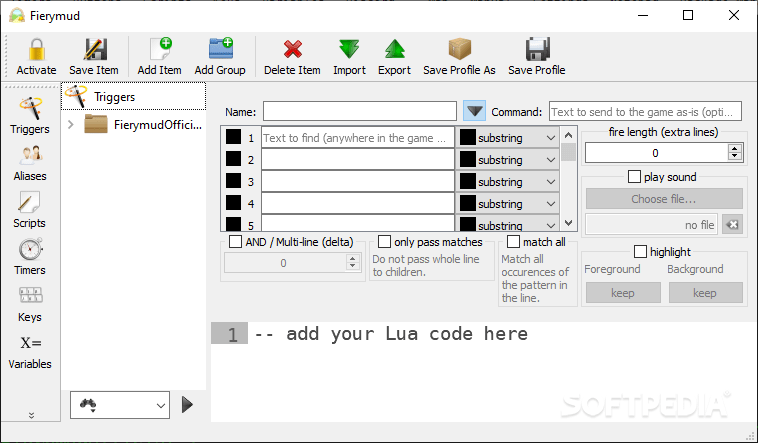This screenshot has height=443, width=758.
Task: Increase the fire length stepper value
Action: tap(735, 149)
